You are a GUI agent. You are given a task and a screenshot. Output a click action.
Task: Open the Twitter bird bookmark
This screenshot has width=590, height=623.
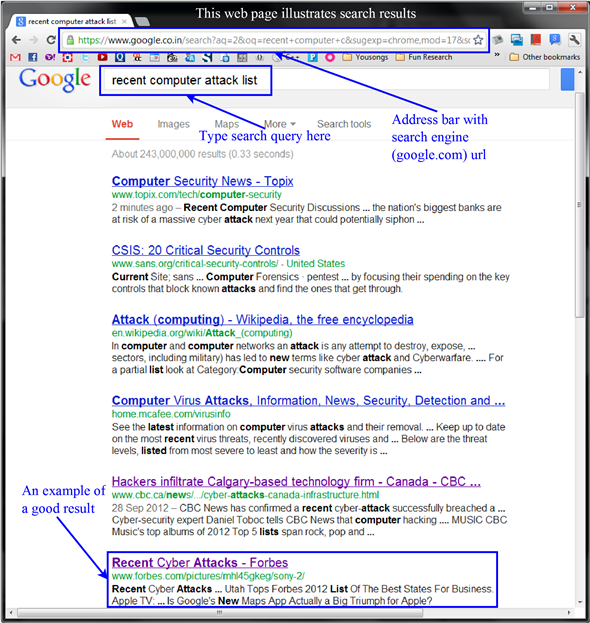(85, 57)
